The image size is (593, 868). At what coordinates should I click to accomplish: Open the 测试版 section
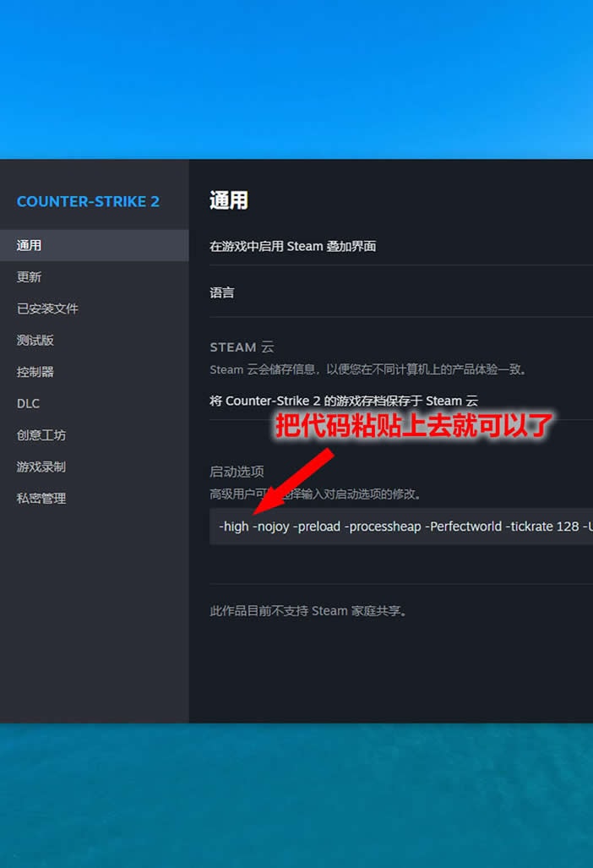[x=35, y=341]
